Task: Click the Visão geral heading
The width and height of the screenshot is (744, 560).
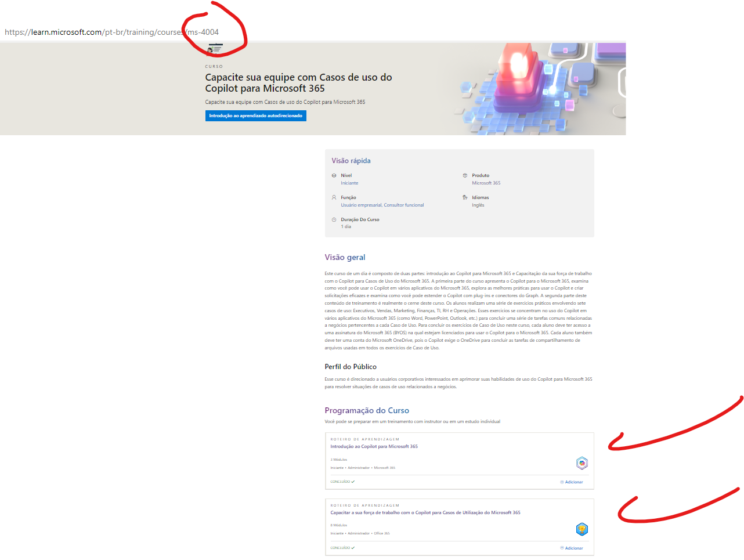Action: tap(345, 257)
